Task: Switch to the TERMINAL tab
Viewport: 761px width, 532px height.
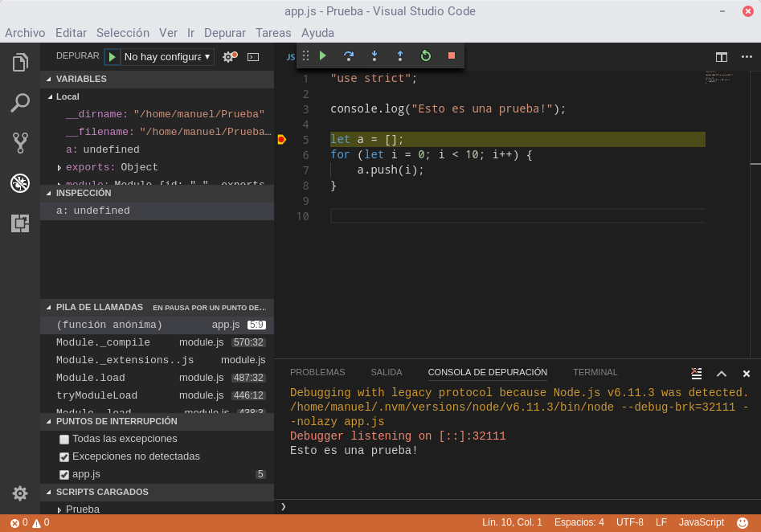Action: point(595,372)
